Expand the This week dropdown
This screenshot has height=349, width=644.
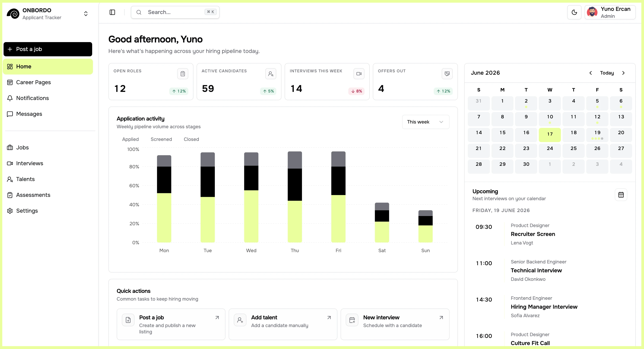(425, 122)
